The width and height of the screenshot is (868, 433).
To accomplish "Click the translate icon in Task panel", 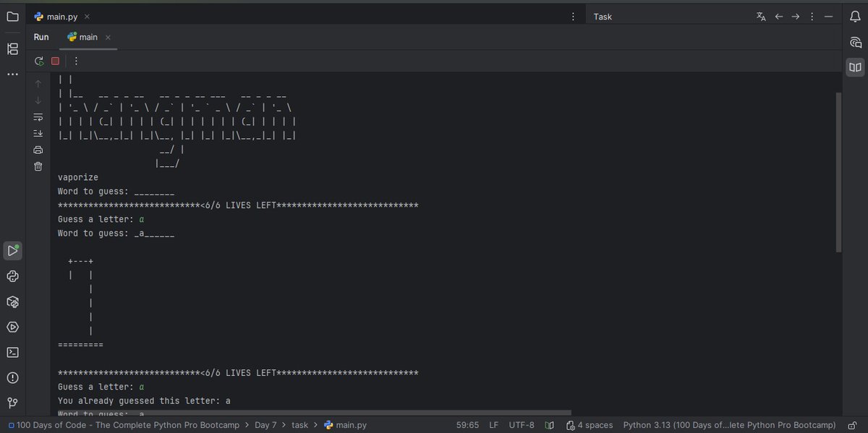I will [761, 17].
